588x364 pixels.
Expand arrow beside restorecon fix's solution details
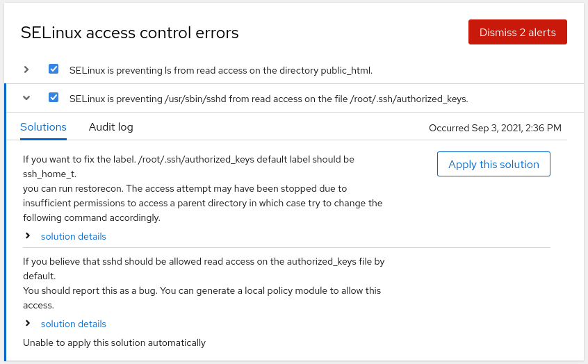[x=28, y=236]
